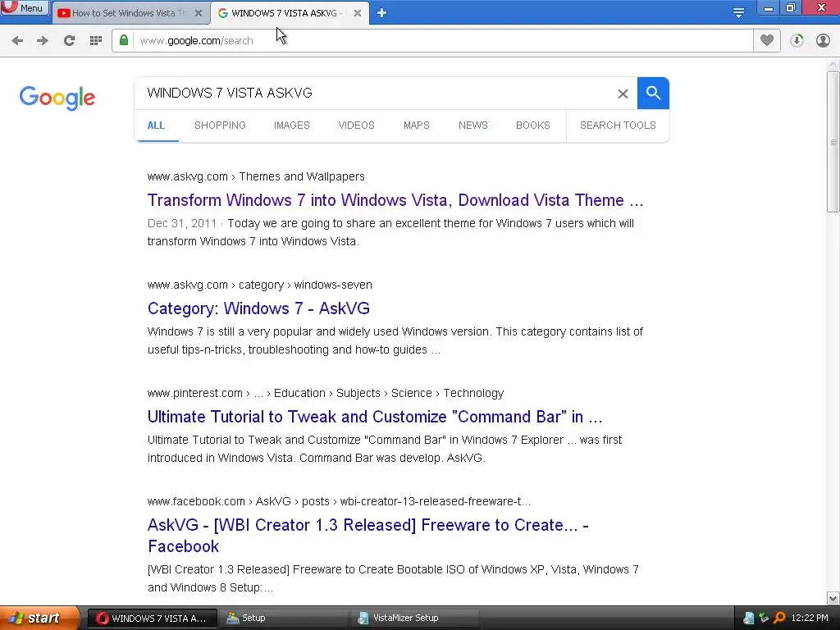Click the network connection tray icon
The image size is (840, 630).
click(x=764, y=619)
